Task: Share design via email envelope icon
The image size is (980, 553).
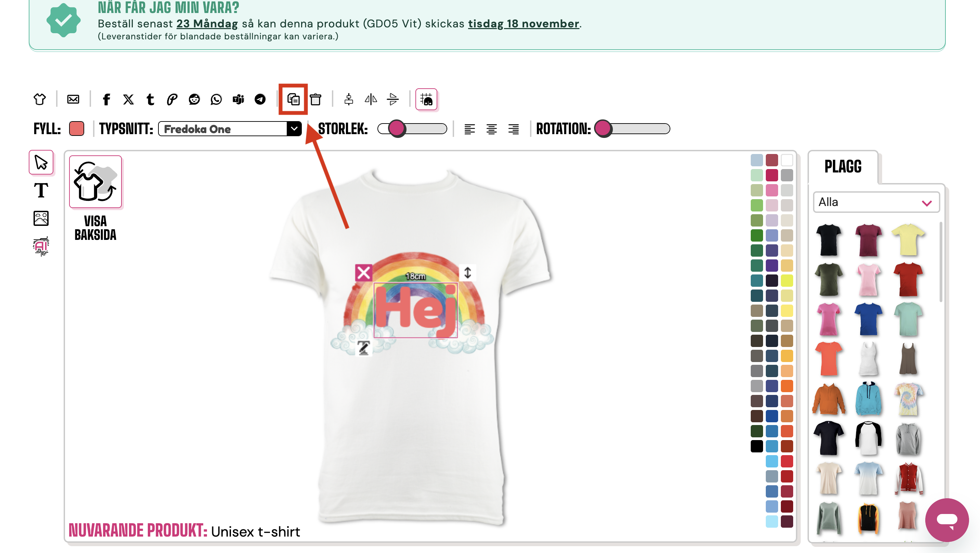Action: click(x=73, y=99)
